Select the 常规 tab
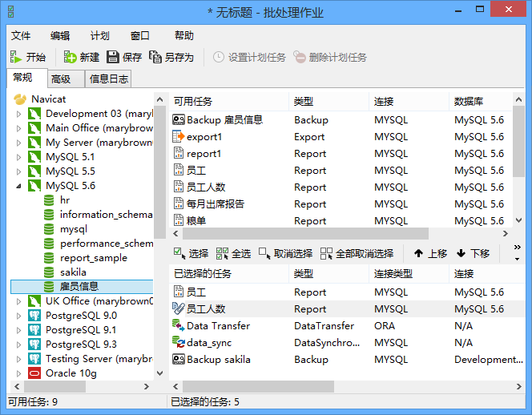 coord(26,78)
